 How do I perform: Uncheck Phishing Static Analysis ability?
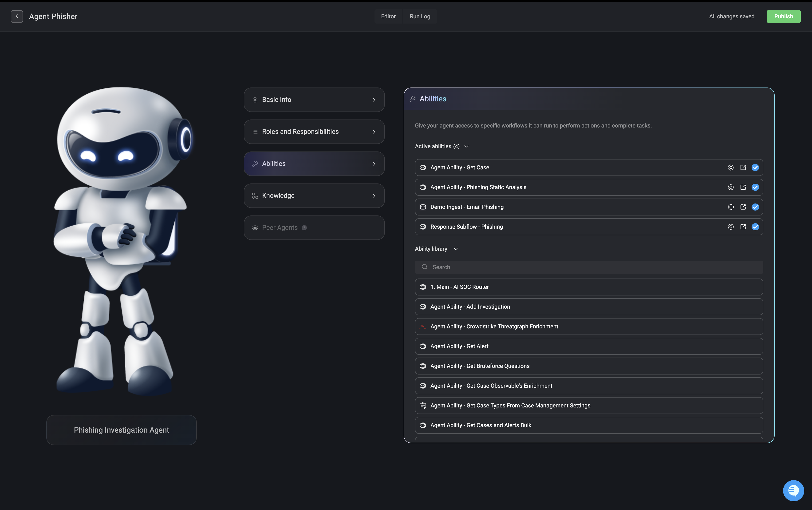(755, 187)
